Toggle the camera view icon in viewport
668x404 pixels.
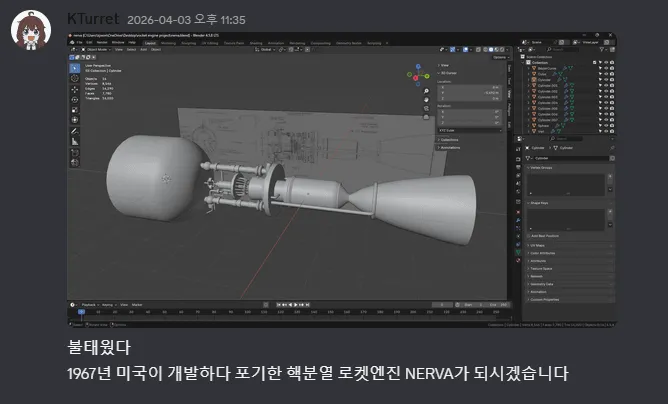click(426, 108)
